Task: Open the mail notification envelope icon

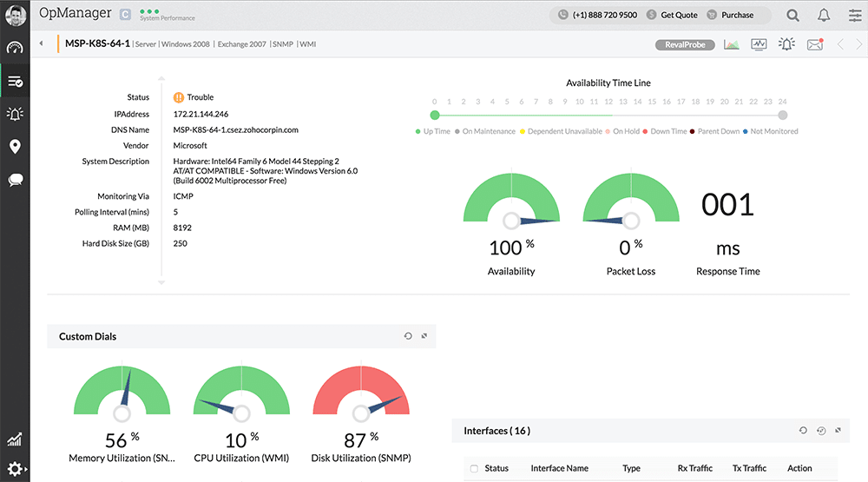Action: 815,44
